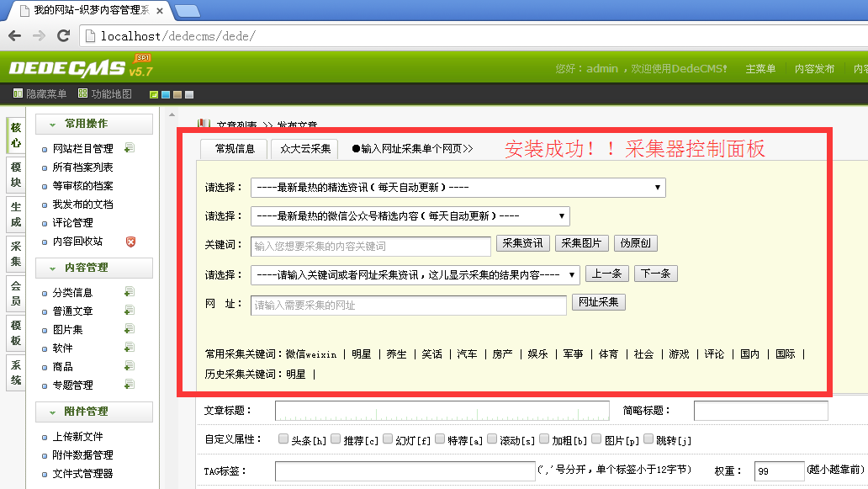
Task: Click into the TAG标签 input field
Action: pos(405,471)
